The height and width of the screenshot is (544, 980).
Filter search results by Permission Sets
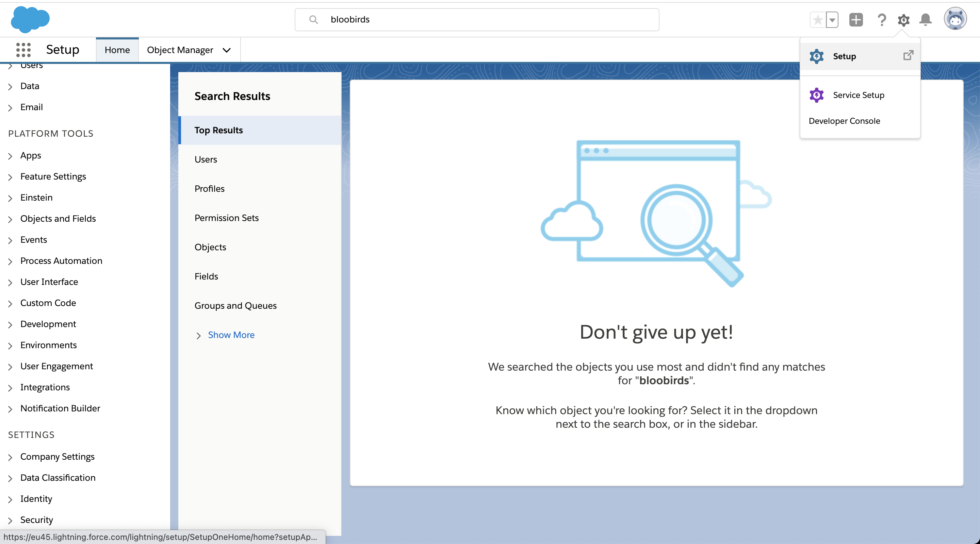point(260,218)
